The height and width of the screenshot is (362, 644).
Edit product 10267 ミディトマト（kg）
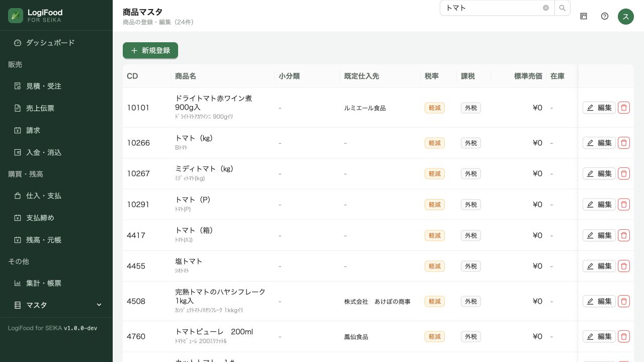point(599,173)
